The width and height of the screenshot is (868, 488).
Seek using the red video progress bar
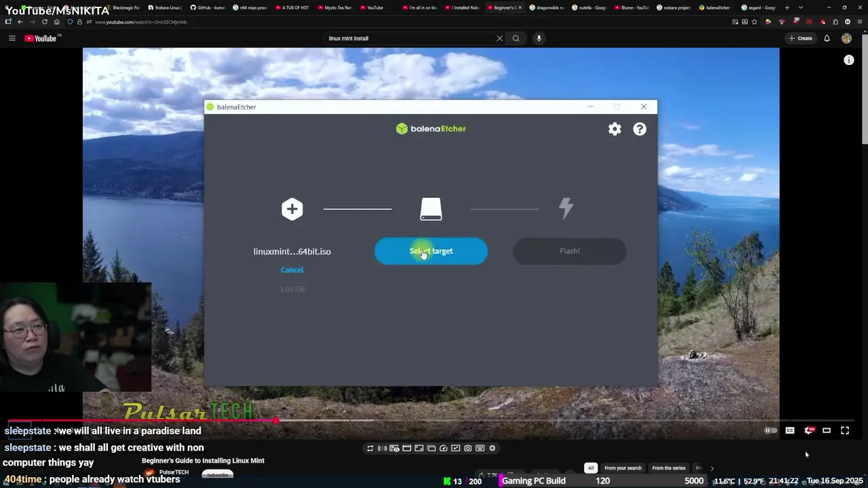[431, 421]
